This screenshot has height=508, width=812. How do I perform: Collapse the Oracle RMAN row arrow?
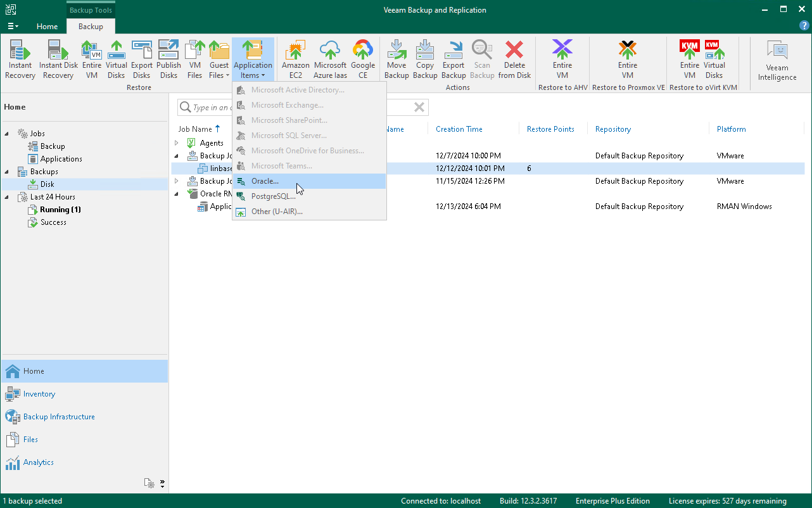click(x=177, y=194)
